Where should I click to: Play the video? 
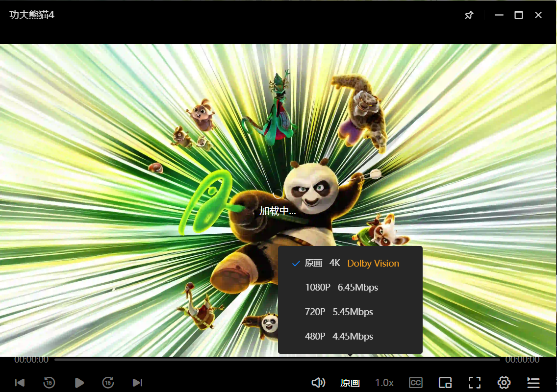tap(79, 382)
